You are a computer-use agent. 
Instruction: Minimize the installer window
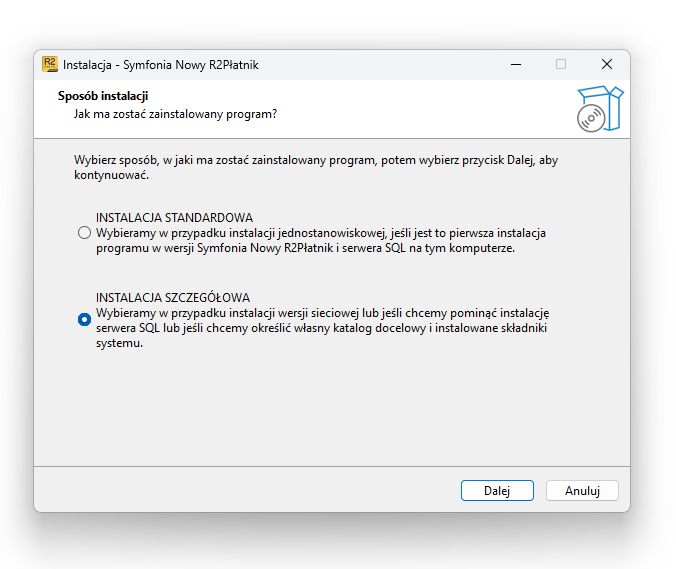[x=516, y=65]
